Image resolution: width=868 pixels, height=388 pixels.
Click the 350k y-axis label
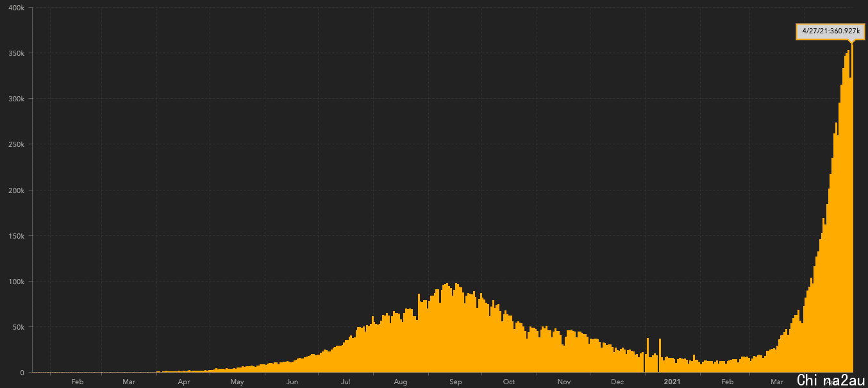click(x=17, y=53)
